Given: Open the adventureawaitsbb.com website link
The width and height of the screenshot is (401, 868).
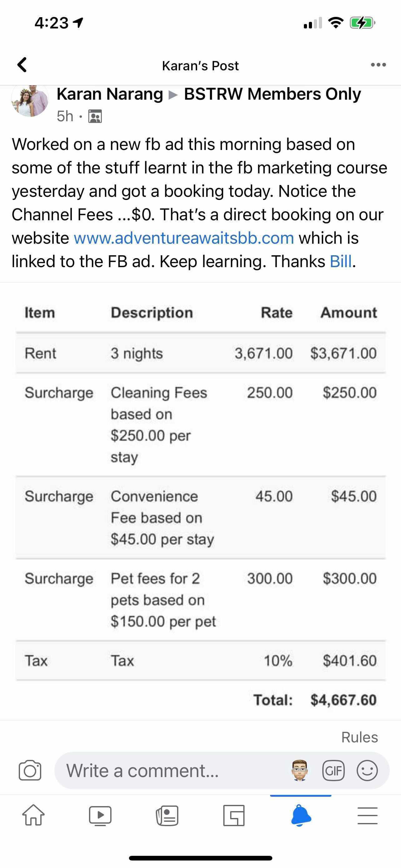Looking at the screenshot, I should pos(184,238).
